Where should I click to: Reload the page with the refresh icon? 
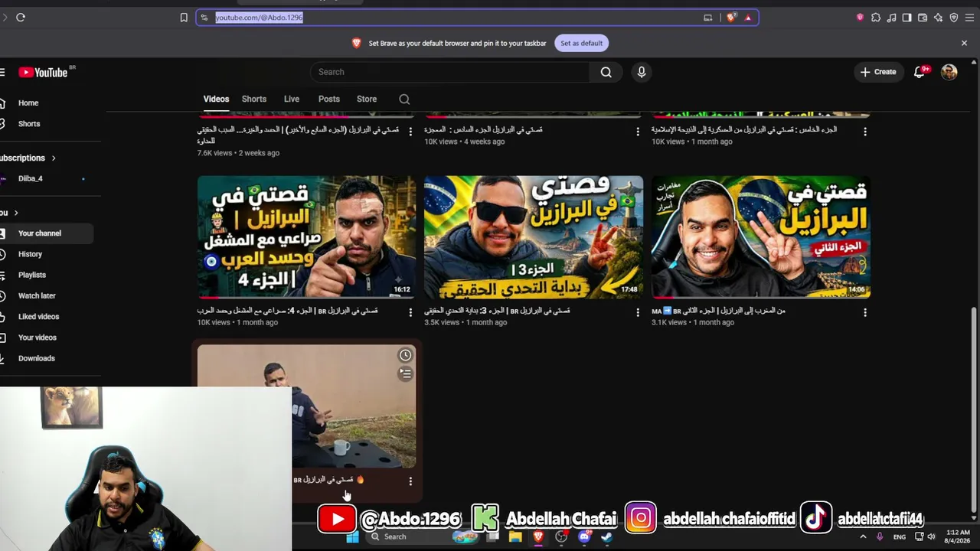21,18
